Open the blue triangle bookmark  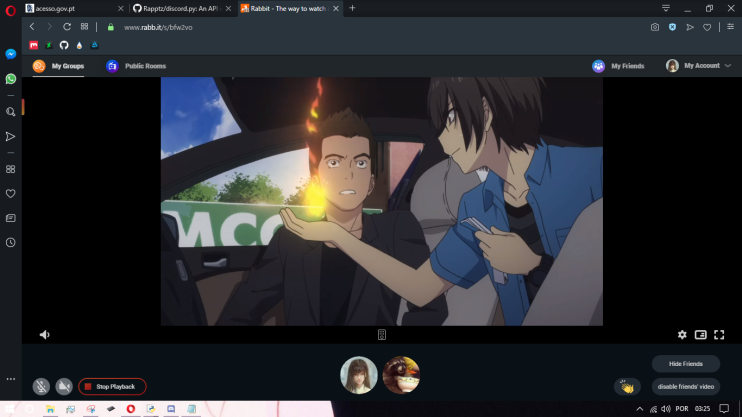(95, 45)
